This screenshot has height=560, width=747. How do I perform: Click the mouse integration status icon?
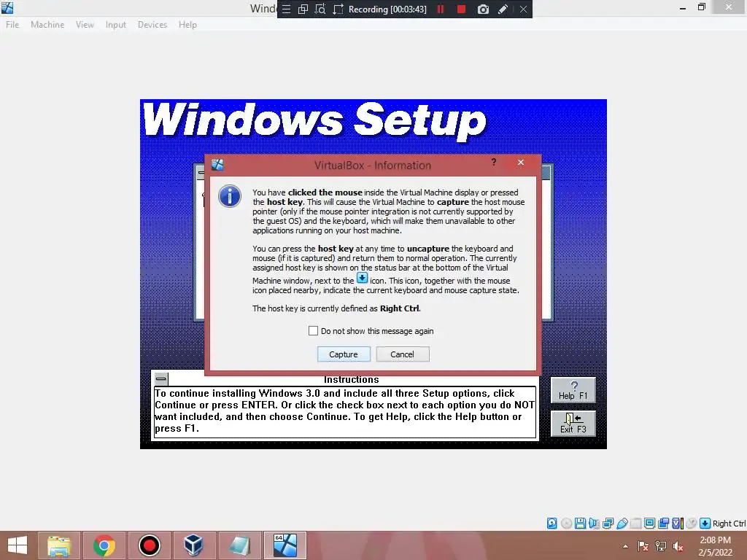point(692,524)
